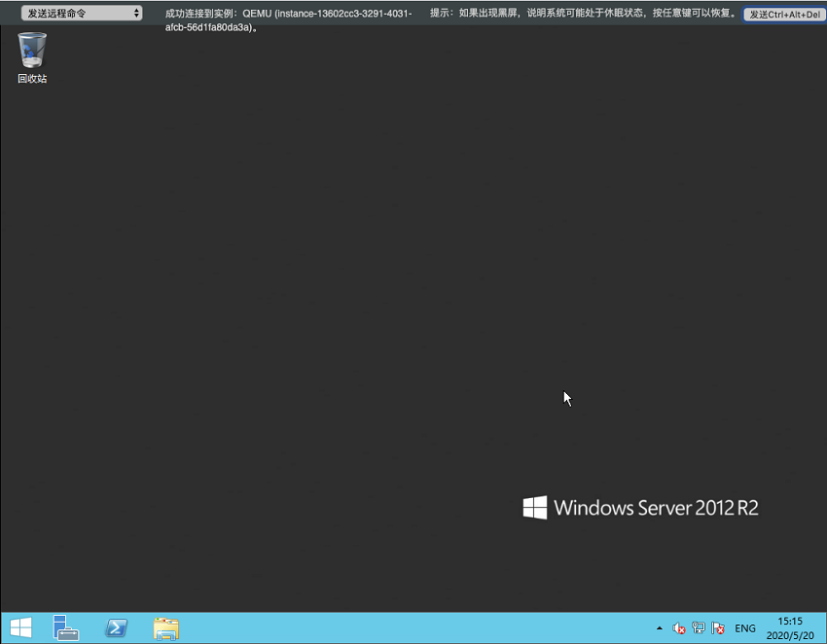Select the Recycle Bin desktop icon
Viewport: 827px width, 644px height.
pos(32,57)
